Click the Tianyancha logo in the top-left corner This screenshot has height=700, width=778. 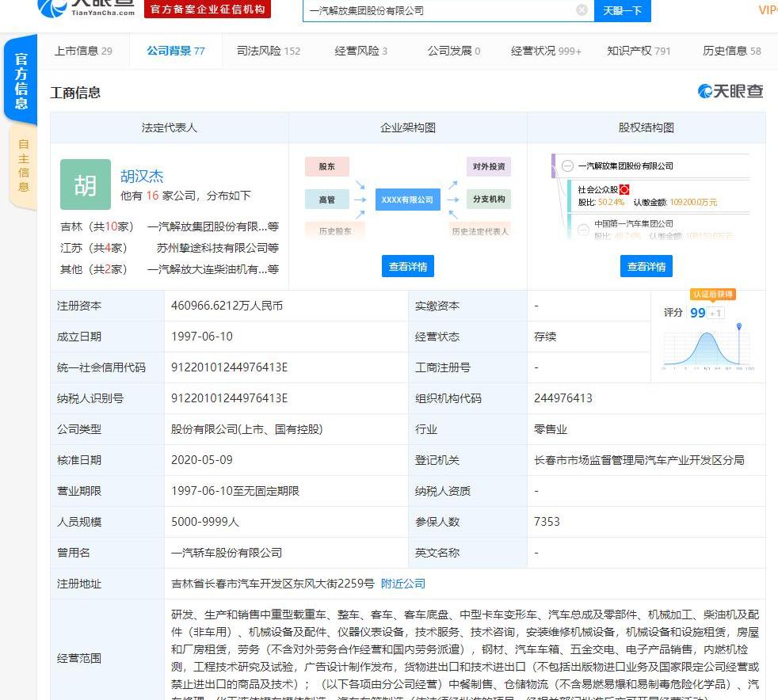coord(51,11)
